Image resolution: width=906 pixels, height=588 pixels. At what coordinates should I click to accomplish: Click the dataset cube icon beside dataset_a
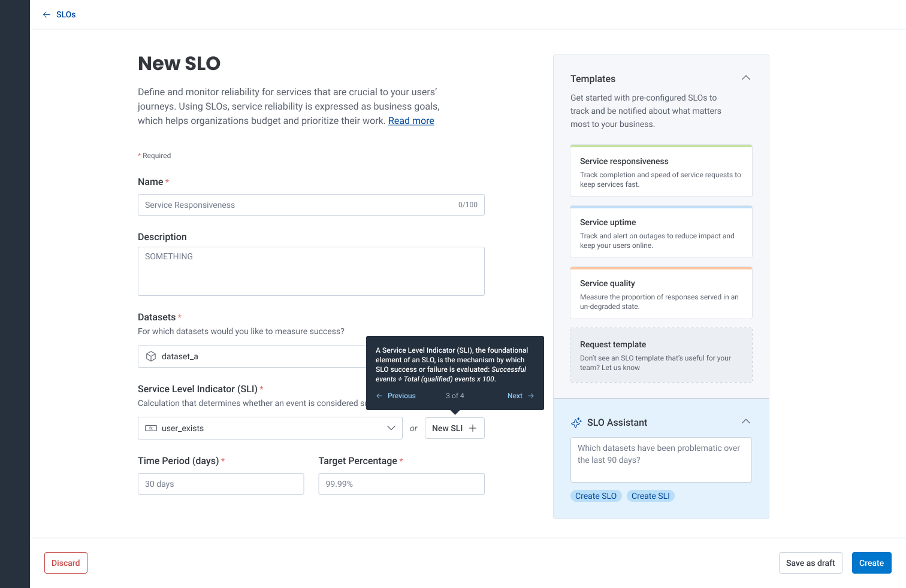pyautogui.click(x=151, y=356)
